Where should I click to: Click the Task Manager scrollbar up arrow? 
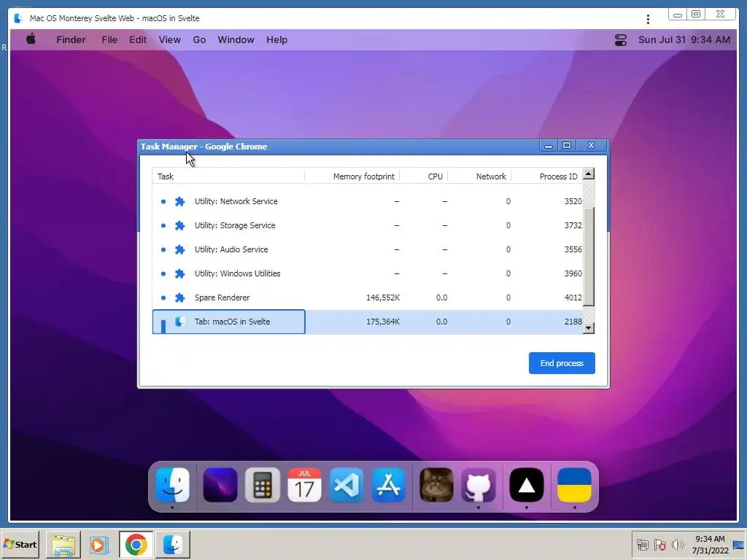[x=589, y=174]
